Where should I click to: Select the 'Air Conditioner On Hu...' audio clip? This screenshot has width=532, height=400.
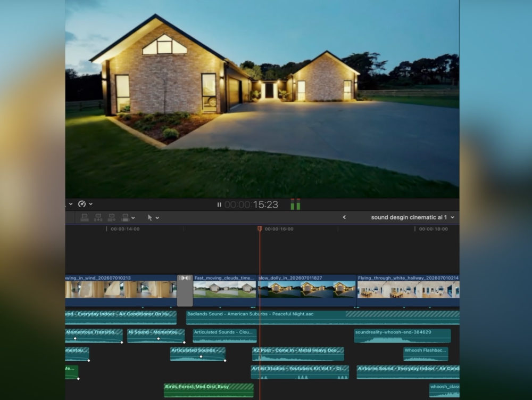[121, 317]
